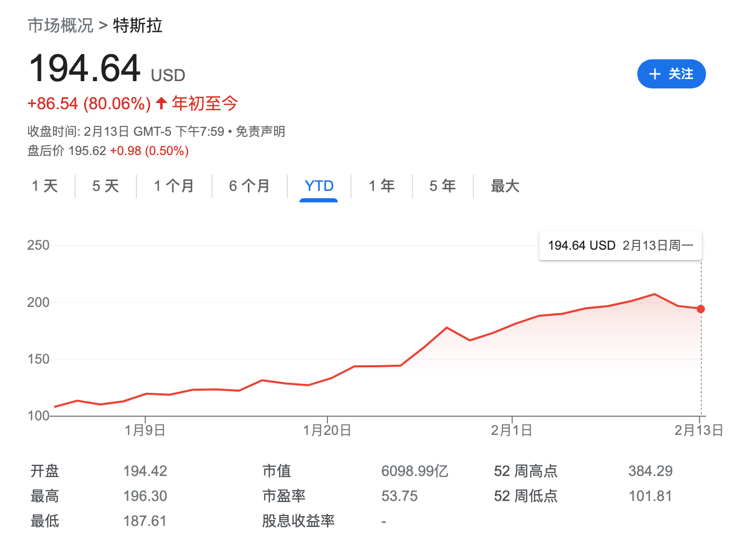This screenshot has width=756, height=540.
Task: Click the plus icon on the 关注 button
Action: coord(654,74)
